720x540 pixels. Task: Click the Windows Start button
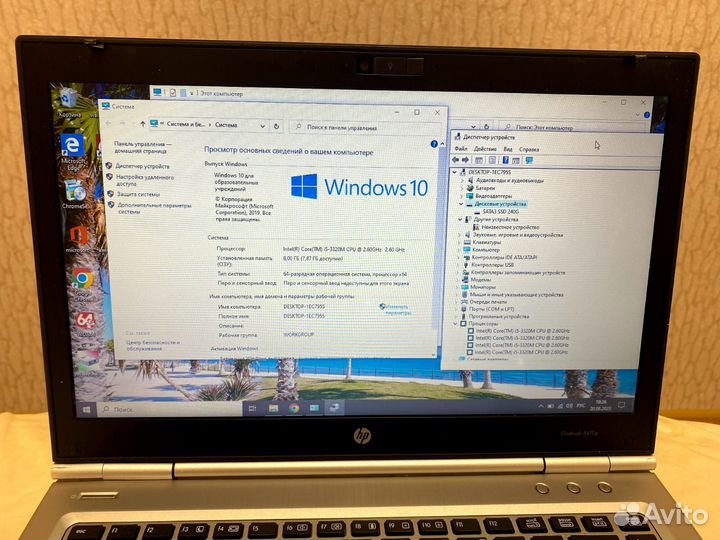(86, 409)
